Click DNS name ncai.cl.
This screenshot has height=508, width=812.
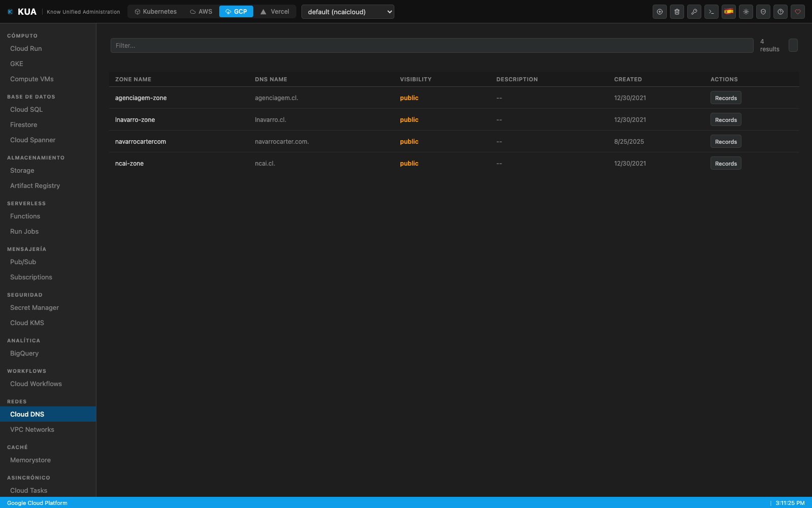[265, 164]
